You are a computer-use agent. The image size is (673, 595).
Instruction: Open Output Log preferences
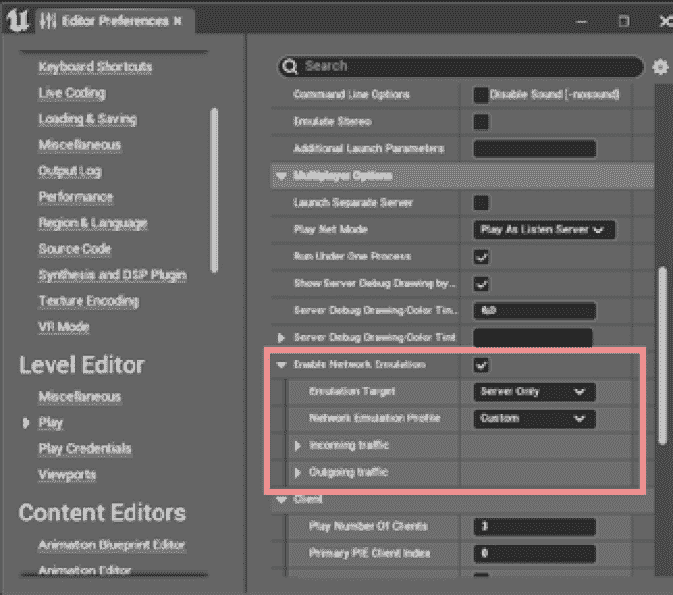pyautogui.click(x=70, y=171)
